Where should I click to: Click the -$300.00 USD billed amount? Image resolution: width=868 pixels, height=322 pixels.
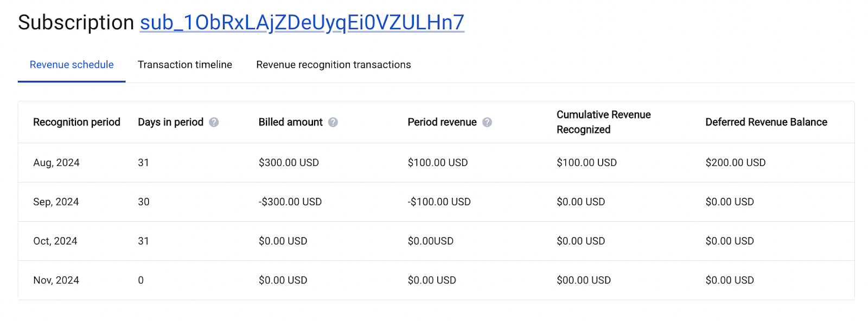pyautogui.click(x=290, y=202)
